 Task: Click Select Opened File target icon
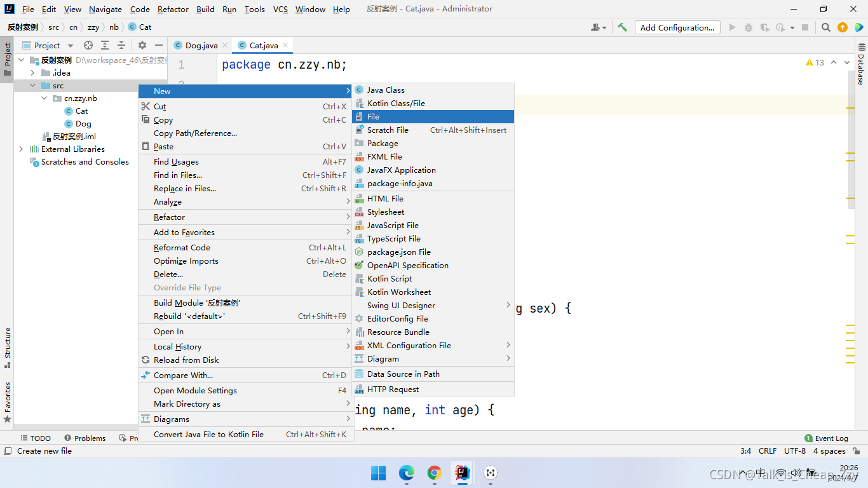(x=88, y=45)
